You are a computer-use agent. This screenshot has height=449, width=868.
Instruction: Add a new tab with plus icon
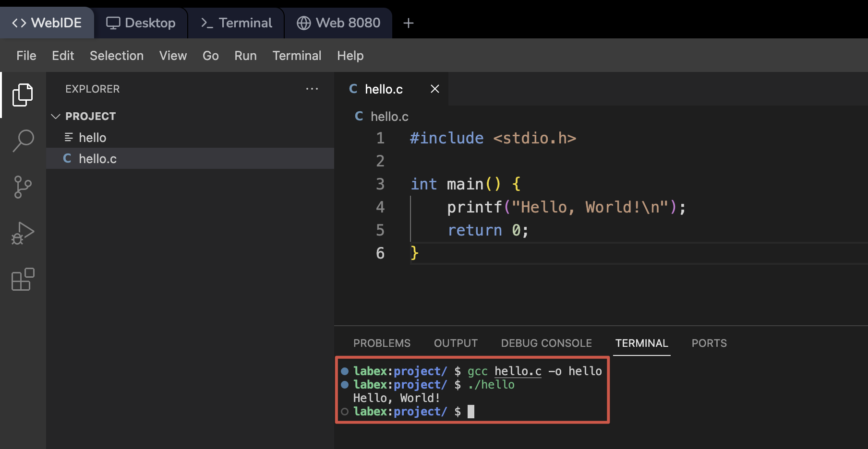tap(408, 23)
